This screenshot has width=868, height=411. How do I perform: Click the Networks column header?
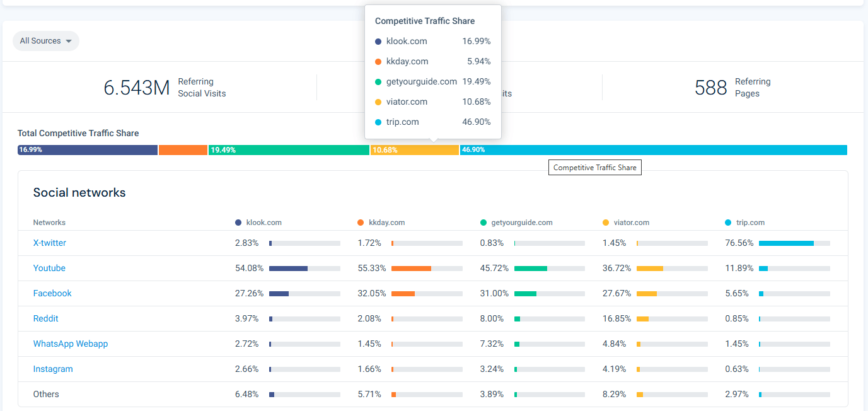click(x=49, y=223)
